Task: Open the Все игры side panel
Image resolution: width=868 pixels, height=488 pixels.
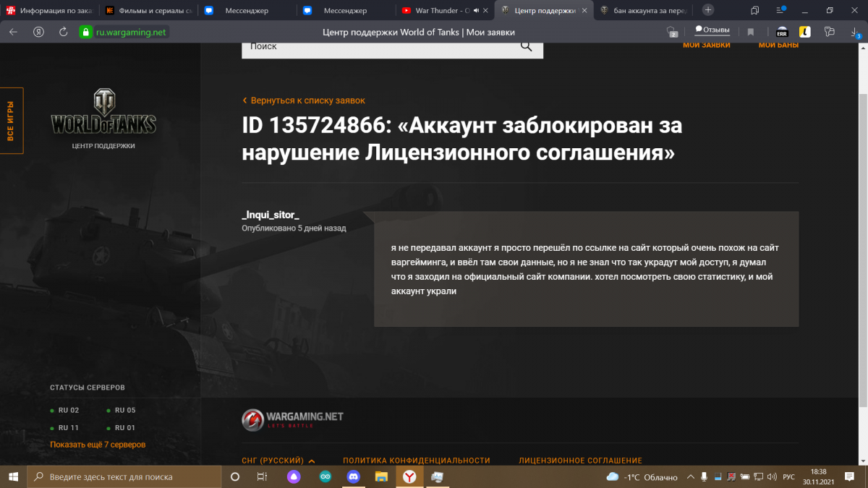Action: tap(11, 121)
